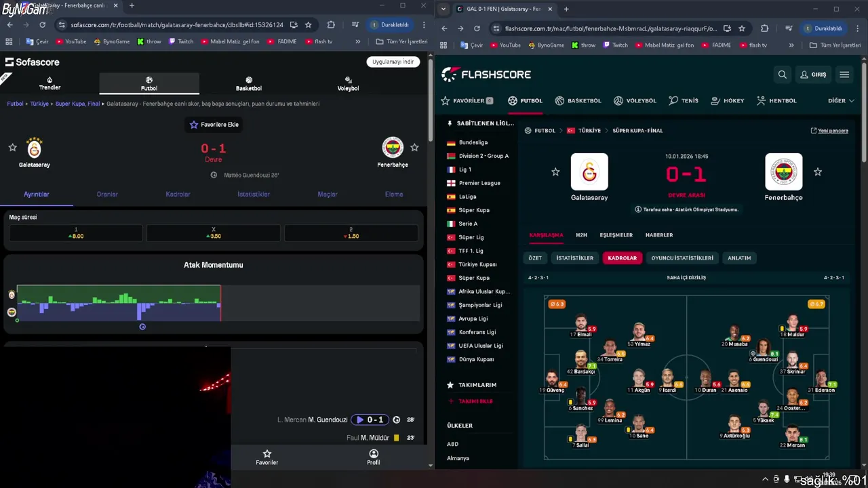Select VOLEYBOL in Flashscore nav
The image size is (868, 488).
tap(635, 100)
